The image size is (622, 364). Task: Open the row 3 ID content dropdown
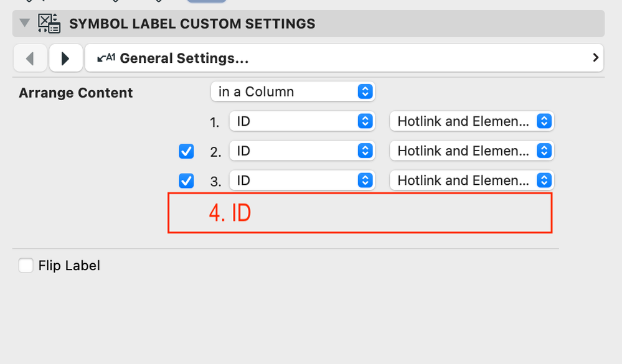click(x=302, y=181)
